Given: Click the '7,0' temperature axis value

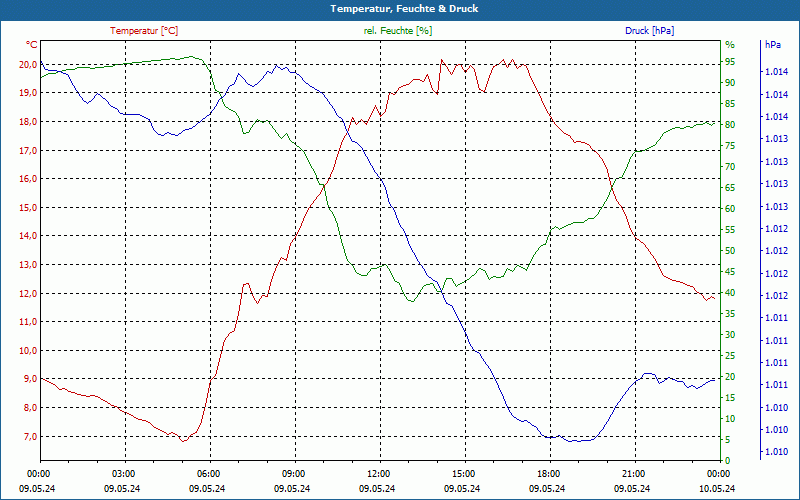Looking at the screenshot, I should [x=30, y=437].
